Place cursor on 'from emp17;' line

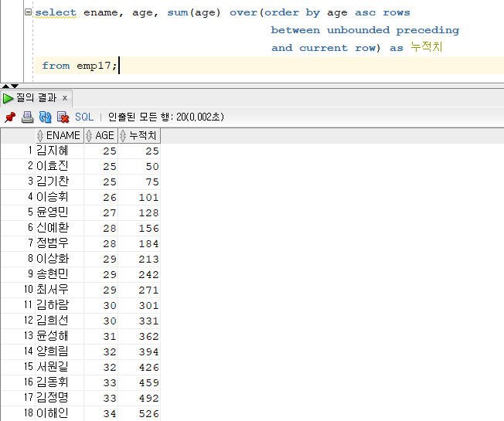pos(269,66)
